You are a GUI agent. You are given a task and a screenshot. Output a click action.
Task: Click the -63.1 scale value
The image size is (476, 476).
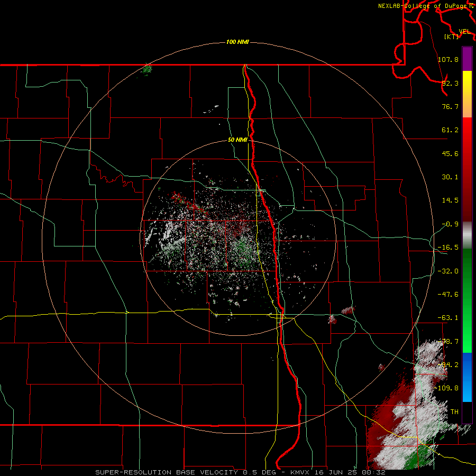coord(448,318)
